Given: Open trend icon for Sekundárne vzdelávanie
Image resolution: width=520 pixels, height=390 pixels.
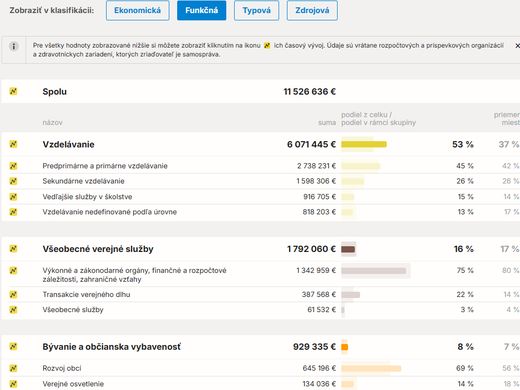Looking at the screenshot, I should (x=13, y=181).
